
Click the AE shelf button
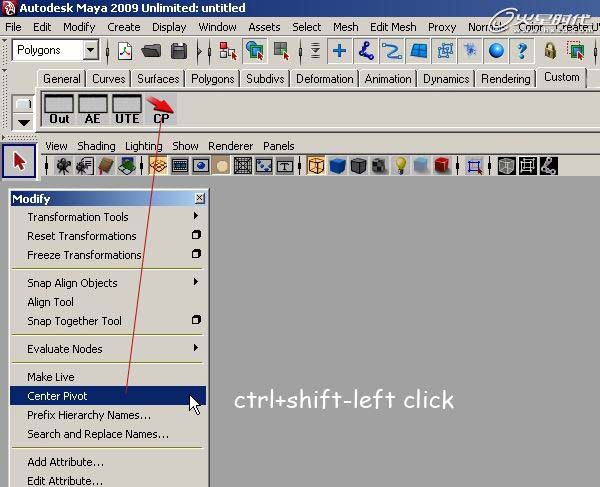pos(93,110)
